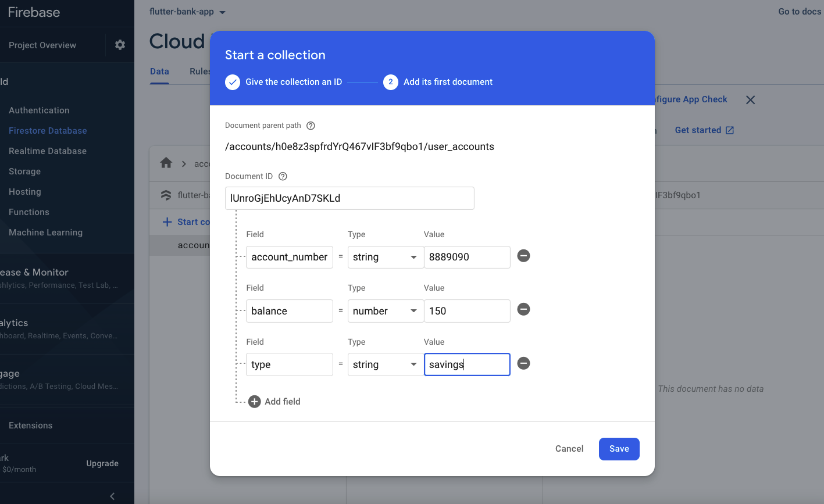This screenshot has width=824, height=504.
Task: Open Project Overview
Action: (42, 45)
